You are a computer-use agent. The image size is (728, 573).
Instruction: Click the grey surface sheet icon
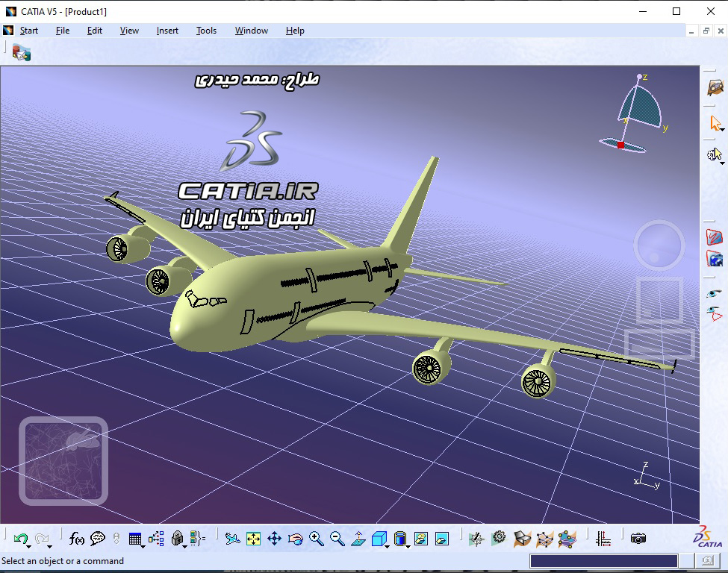523,539
